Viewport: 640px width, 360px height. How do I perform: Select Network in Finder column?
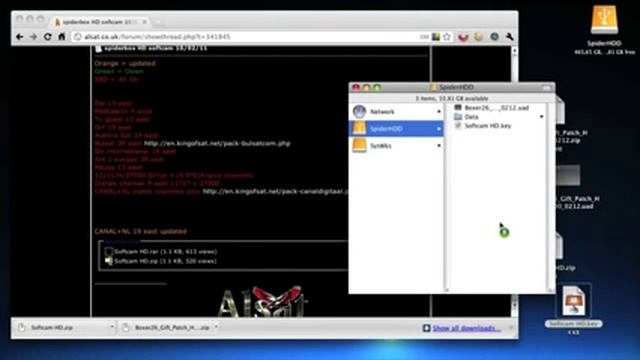click(x=396, y=111)
